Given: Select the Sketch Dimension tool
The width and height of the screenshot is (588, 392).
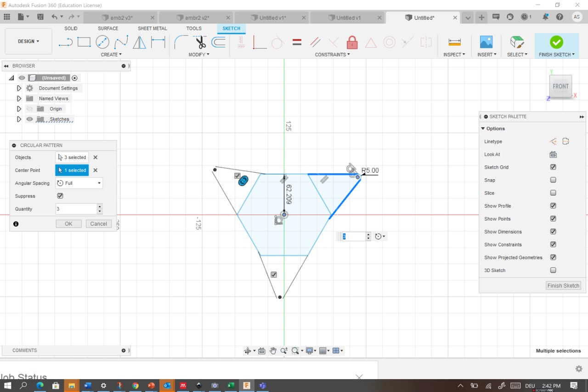Looking at the screenshot, I should (x=158, y=42).
